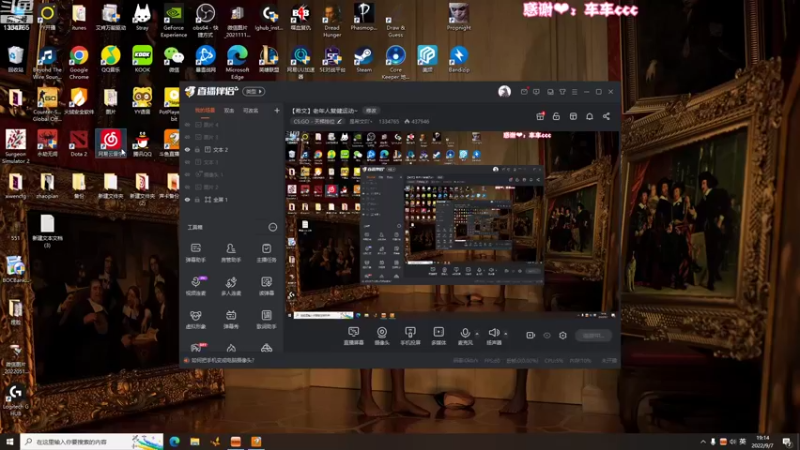The width and height of the screenshot is (800, 450).
Task: Select the 摄像头 1 source row
Action: (x=232, y=174)
